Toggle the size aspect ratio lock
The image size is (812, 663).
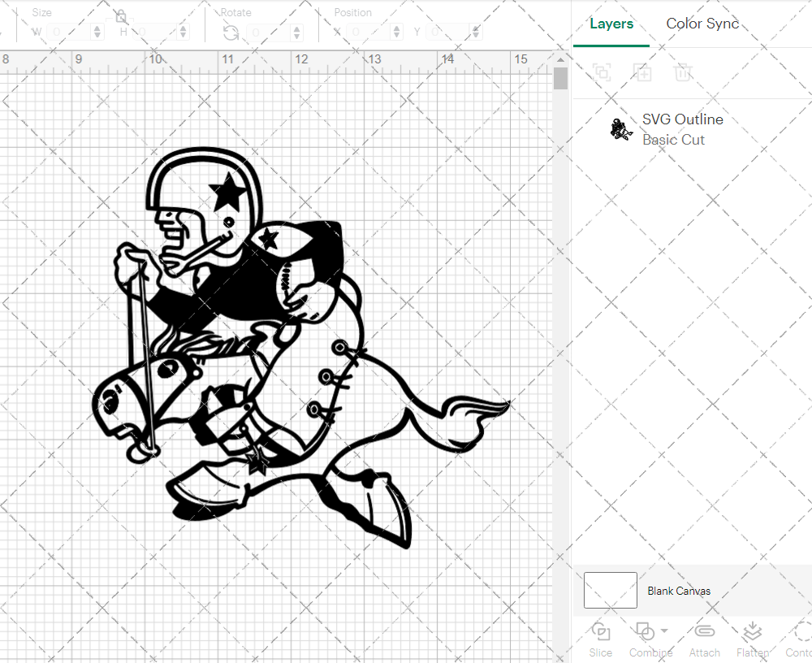pyautogui.click(x=121, y=16)
